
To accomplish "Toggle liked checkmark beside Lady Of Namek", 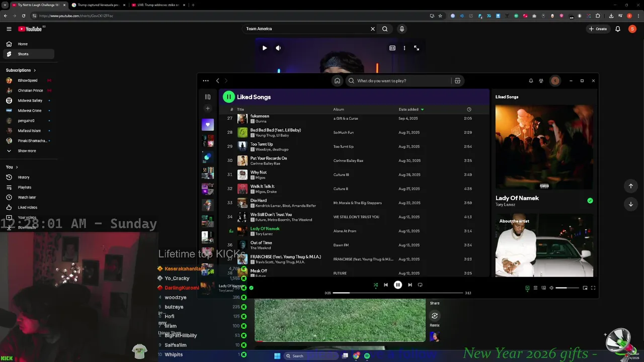I will tap(590, 201).
